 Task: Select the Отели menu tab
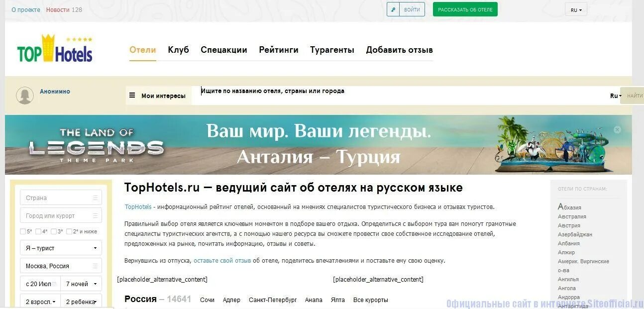(x=143, y=50)
